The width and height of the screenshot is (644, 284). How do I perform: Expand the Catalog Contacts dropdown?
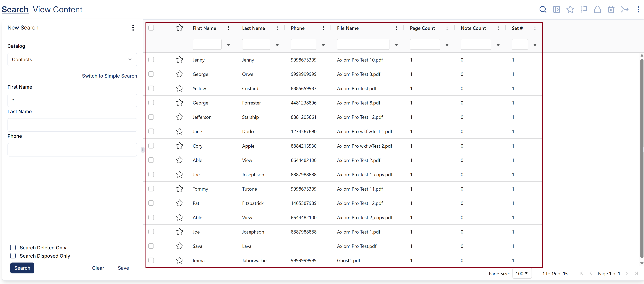click(x=72, y=59)
